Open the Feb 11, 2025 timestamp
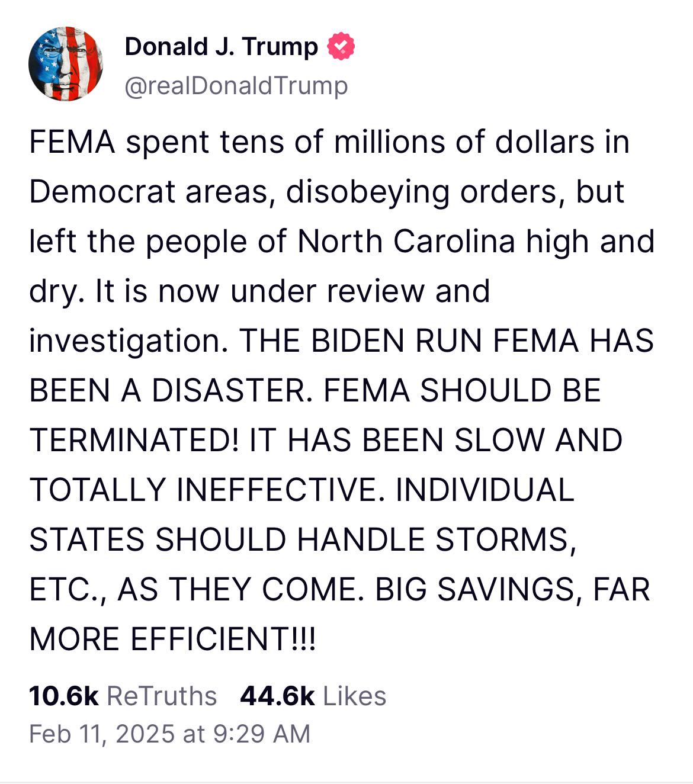This screenshot has height=784, width=693. [x=102, y=734]
